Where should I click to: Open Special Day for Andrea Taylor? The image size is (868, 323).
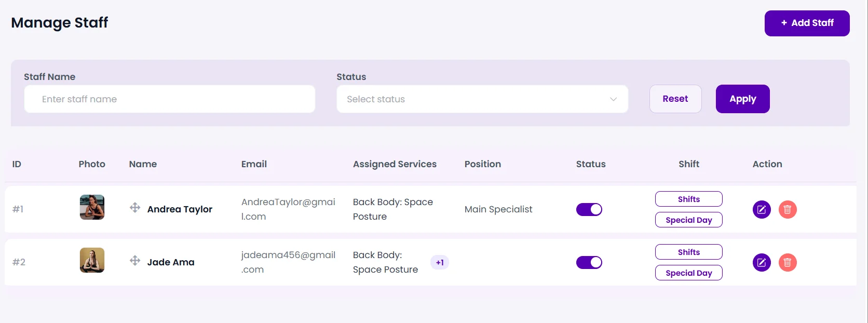coord(689,220)
